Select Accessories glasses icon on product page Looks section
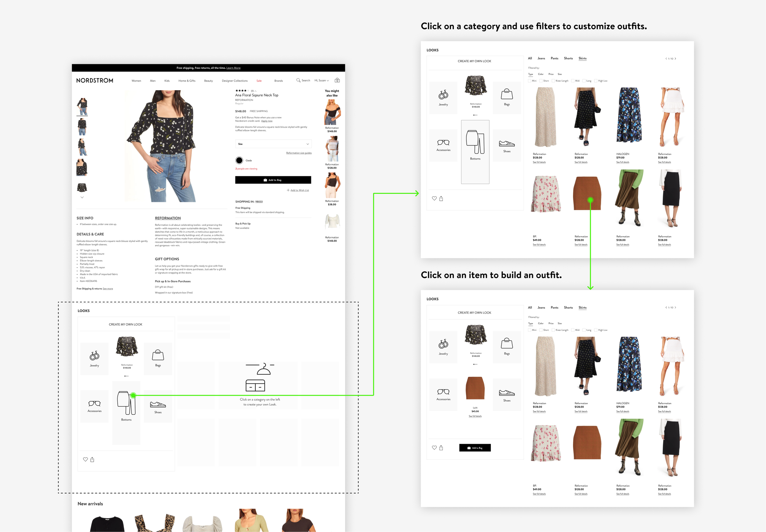 click(x=94, y=404)
